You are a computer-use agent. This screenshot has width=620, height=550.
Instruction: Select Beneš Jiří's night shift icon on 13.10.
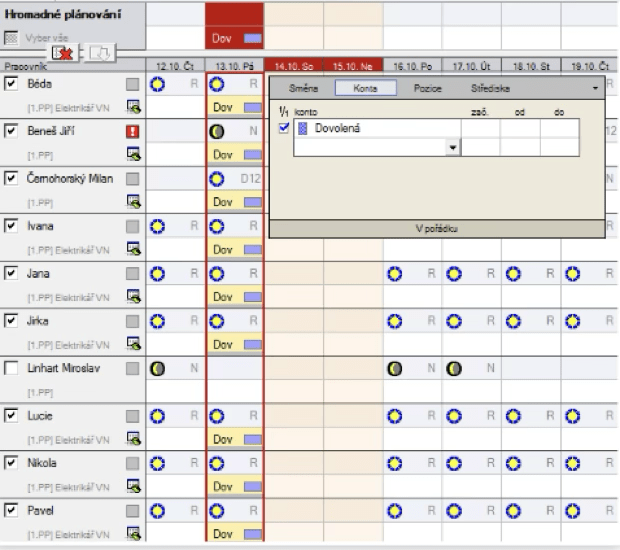217,131
